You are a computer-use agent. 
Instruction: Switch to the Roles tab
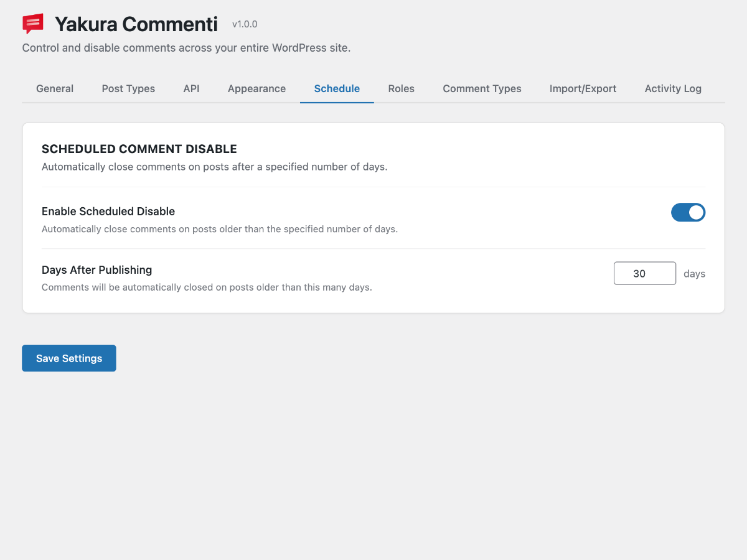401,88
